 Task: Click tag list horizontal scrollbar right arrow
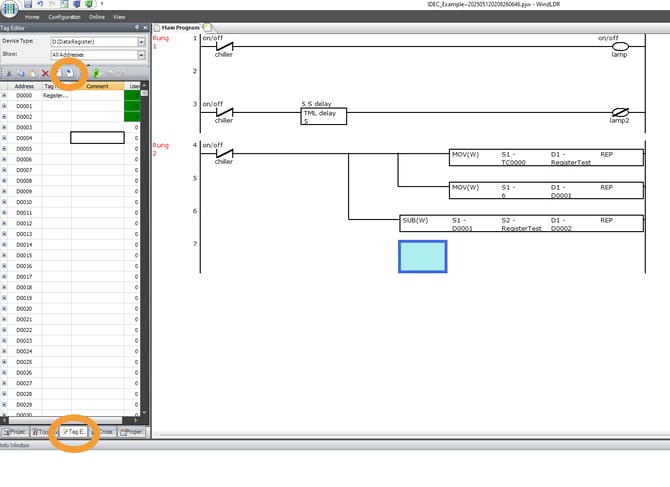pyautogui.click(x=136, y=420)
